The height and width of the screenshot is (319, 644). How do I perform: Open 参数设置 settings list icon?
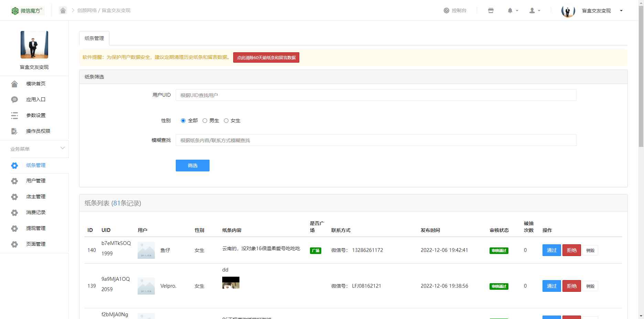point(14,115)
